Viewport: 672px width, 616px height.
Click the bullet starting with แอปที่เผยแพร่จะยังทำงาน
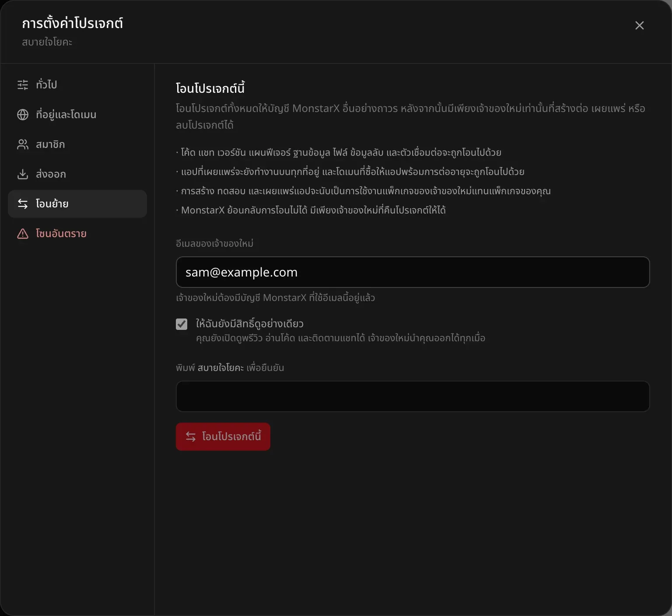350,171
